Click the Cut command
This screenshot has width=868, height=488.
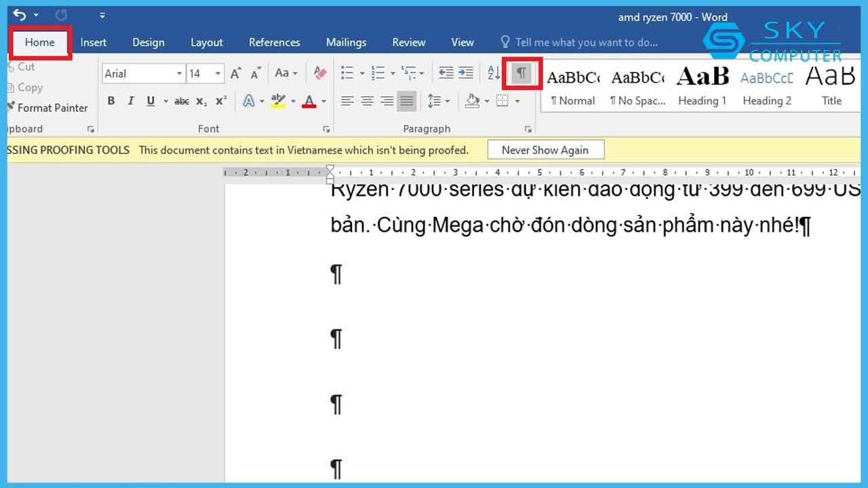(x=21, y=66)
